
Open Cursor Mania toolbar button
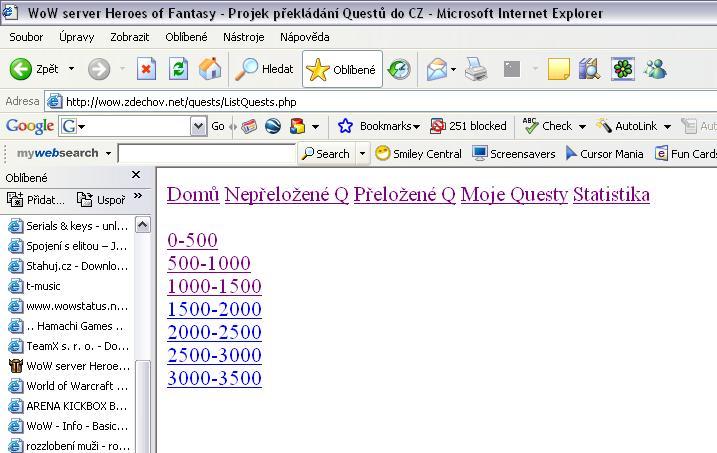(605, 154)
